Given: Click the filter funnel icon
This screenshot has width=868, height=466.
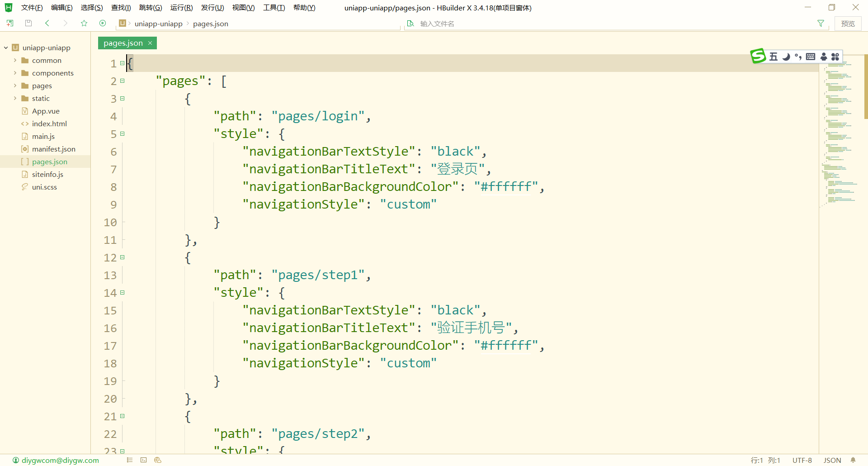Looking at the screenshot, I should [821, 23].
